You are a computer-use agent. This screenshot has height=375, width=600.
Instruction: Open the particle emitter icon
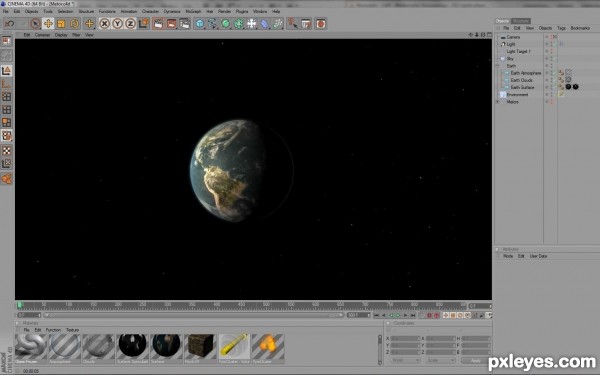point(277,24)
